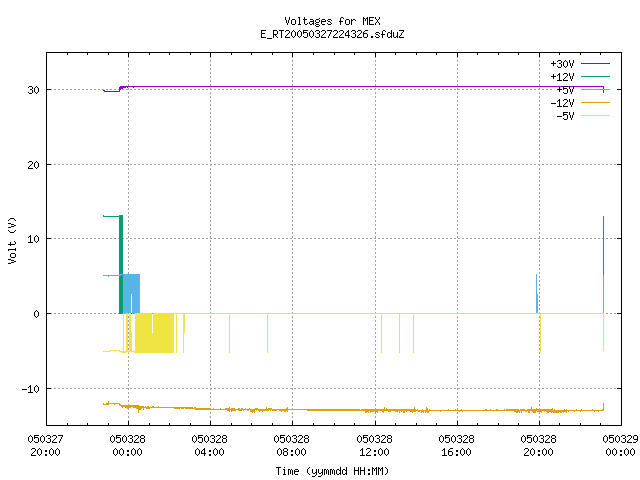Click the green +12V legend line sample
This screenshot has height=480, width=640.
[x=596, y=76]
